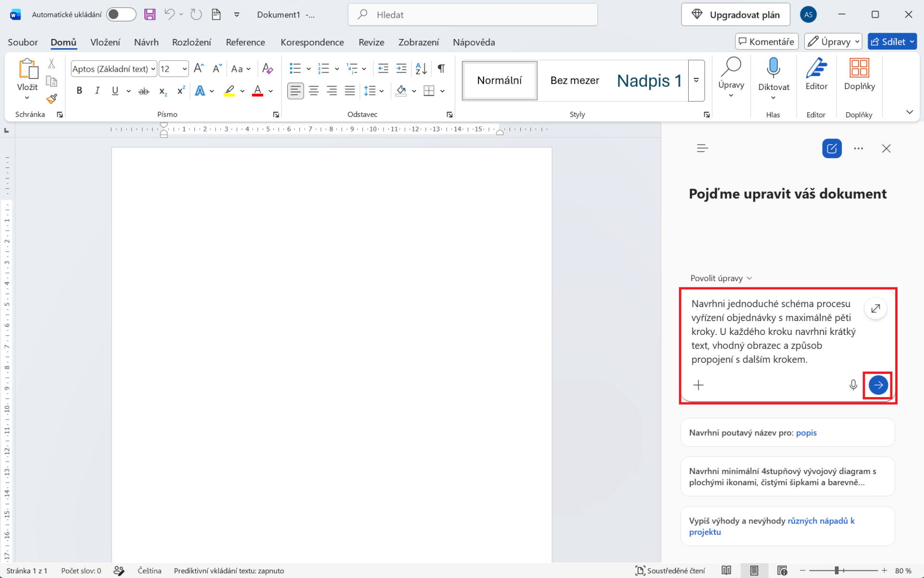The image size is (924, 578).
Task: Toggle underline formatting
Action: point(115,90)
